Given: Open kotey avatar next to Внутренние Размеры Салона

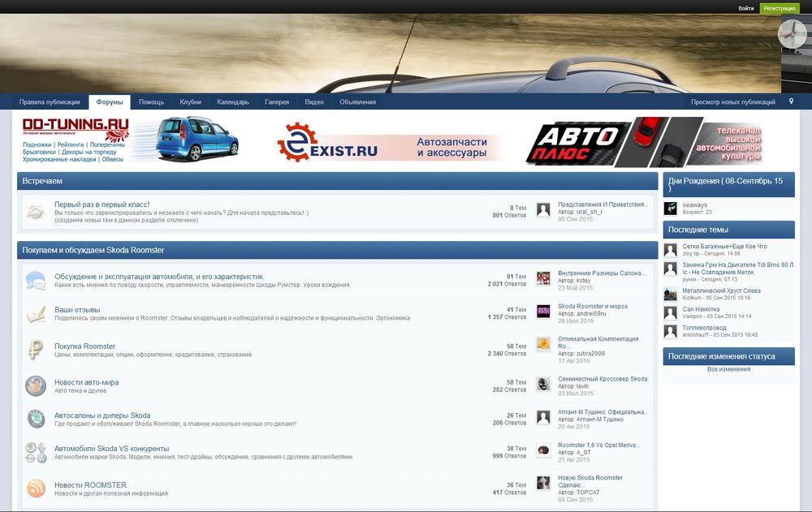Looking at the screenshot, I should [543, 278].
